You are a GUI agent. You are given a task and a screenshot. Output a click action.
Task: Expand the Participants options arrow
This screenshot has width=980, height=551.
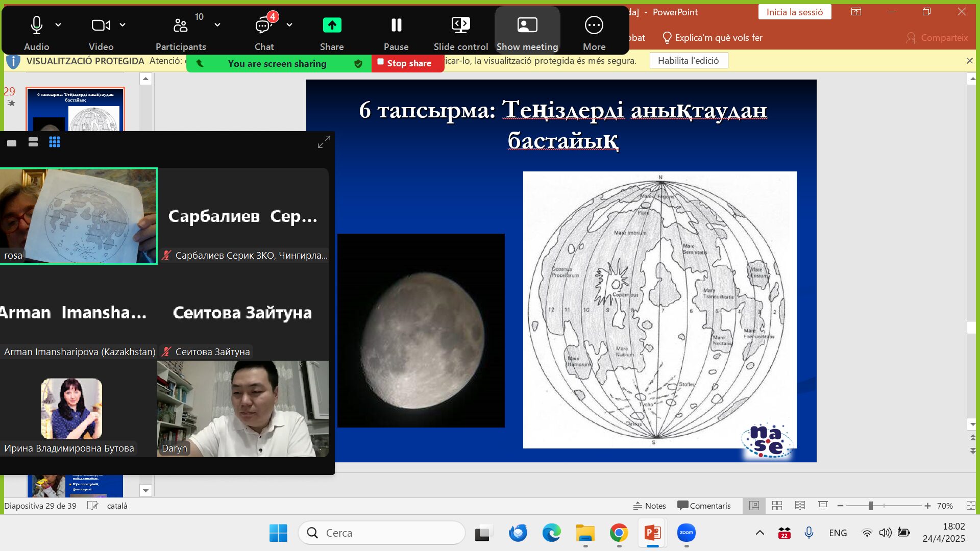217,24
